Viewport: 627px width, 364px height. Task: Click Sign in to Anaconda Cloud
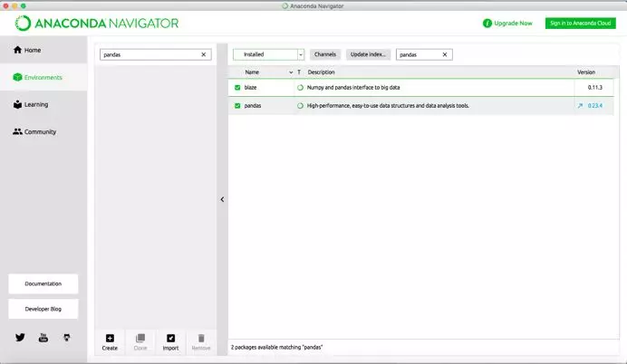(x=581, y=24)
